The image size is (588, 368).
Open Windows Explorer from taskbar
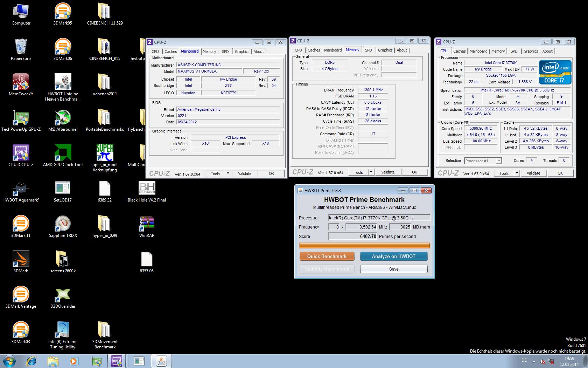(53, 361)
